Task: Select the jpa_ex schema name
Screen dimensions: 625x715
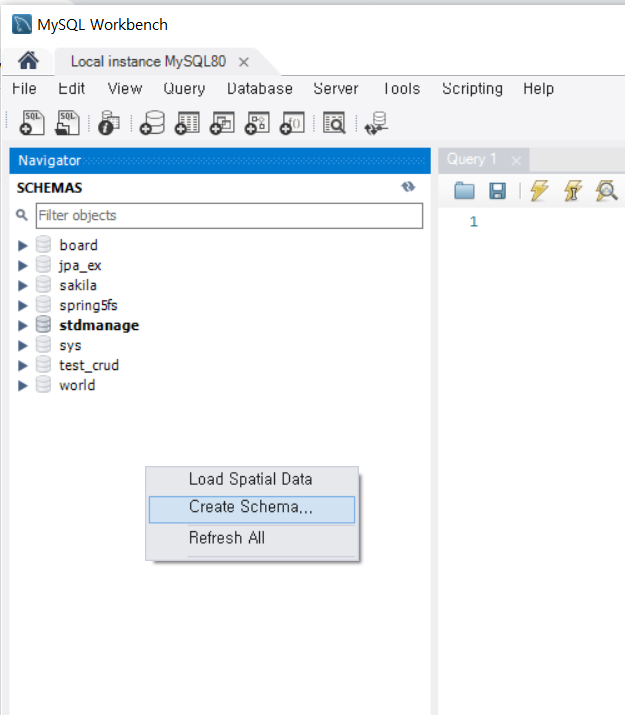Action: pos(80,266)
